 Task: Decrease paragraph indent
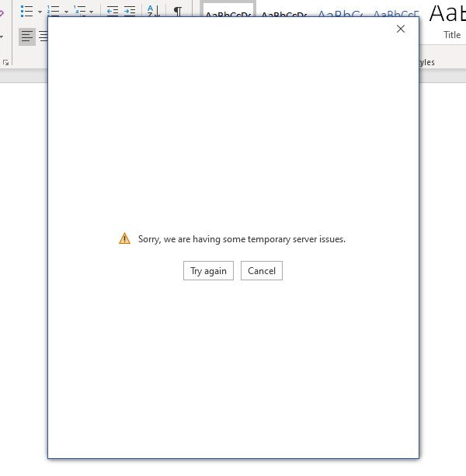click(x=113, y=11)
